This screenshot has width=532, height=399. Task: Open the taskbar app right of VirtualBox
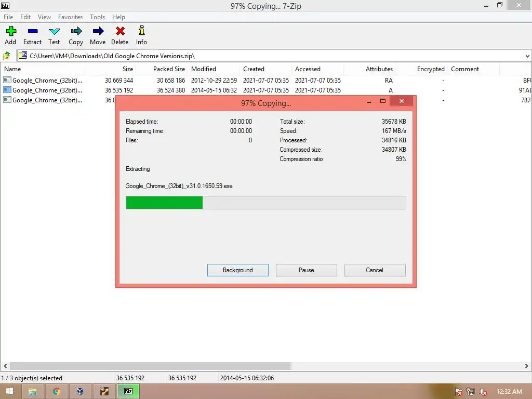[x=104, y=392]
